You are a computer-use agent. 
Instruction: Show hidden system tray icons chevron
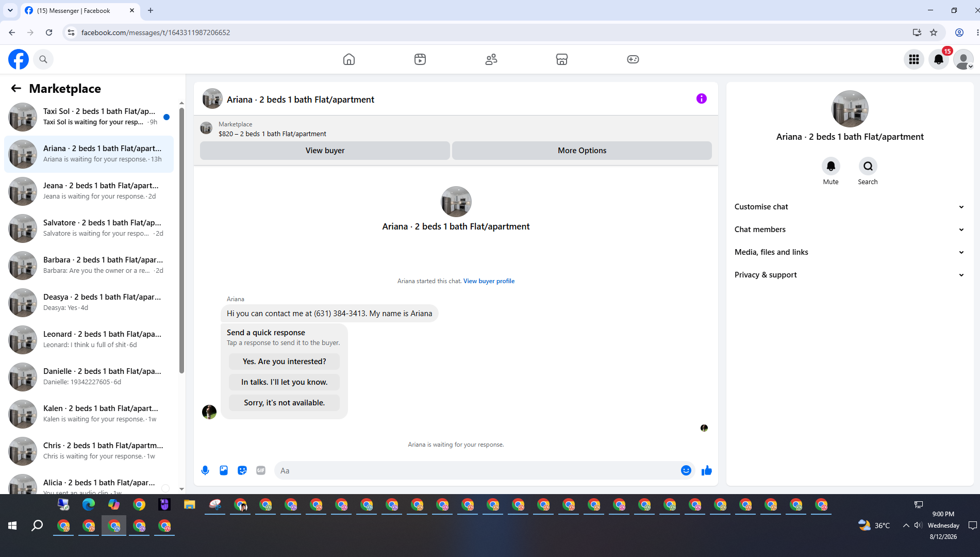[906, 526]
